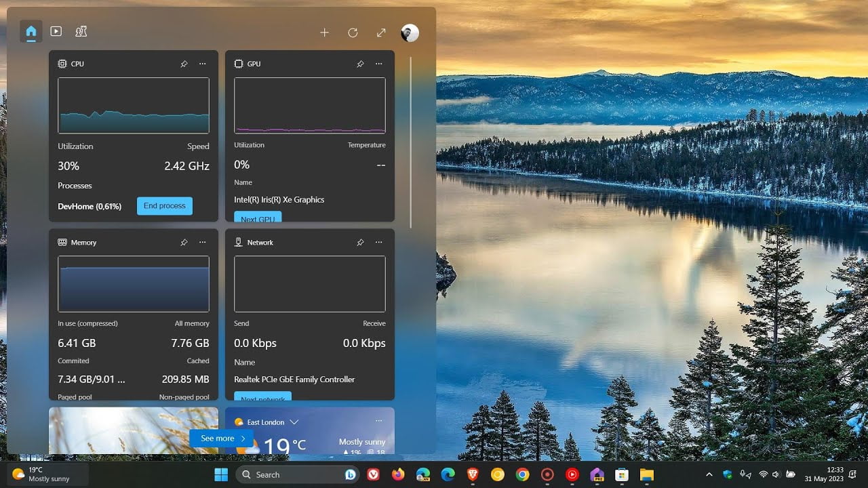
Task: Open the video feed icon in the left toolbar
Action: click(x=56, y=31)
